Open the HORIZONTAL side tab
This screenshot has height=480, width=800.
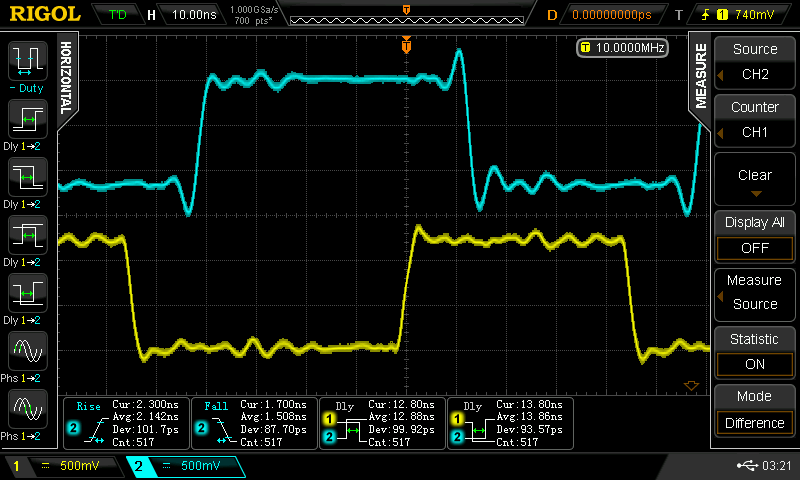[x=66, y=78]
